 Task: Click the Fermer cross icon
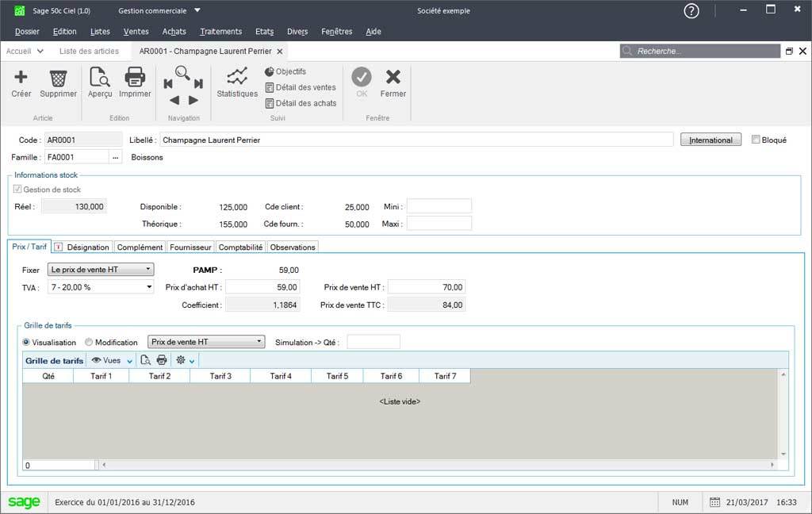(x=393, y=77)
